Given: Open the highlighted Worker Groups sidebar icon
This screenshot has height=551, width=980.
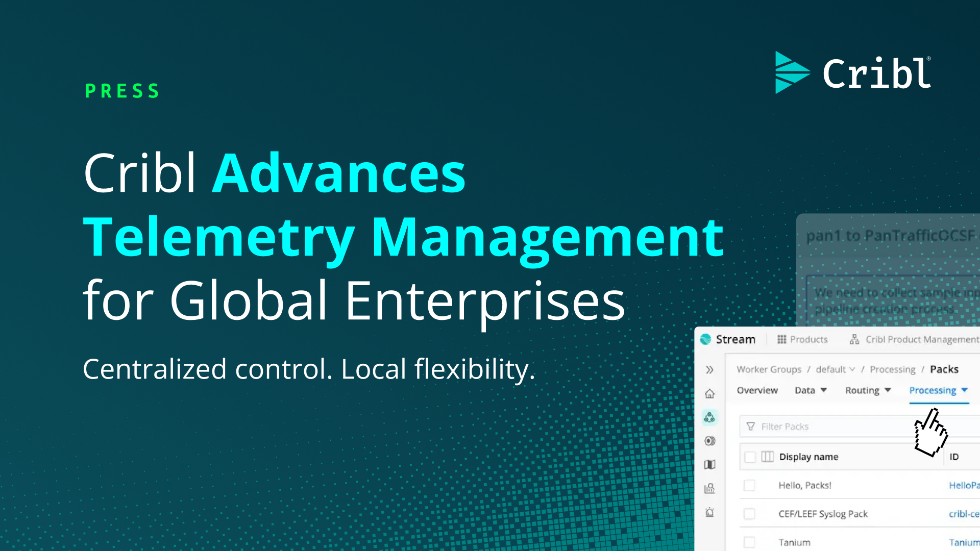Looking at the screenshot, I should [x=709, y=417].
